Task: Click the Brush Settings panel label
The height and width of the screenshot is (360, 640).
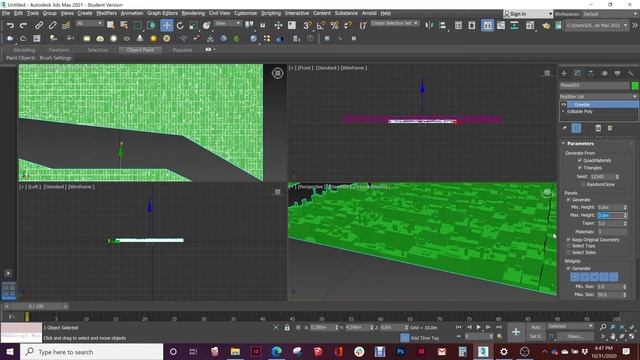Action: 56,58
